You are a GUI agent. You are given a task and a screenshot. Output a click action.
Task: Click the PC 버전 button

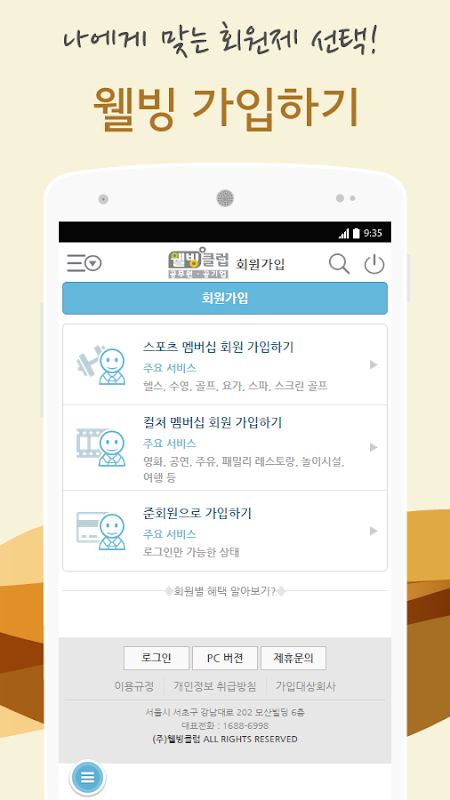(225, 658)
